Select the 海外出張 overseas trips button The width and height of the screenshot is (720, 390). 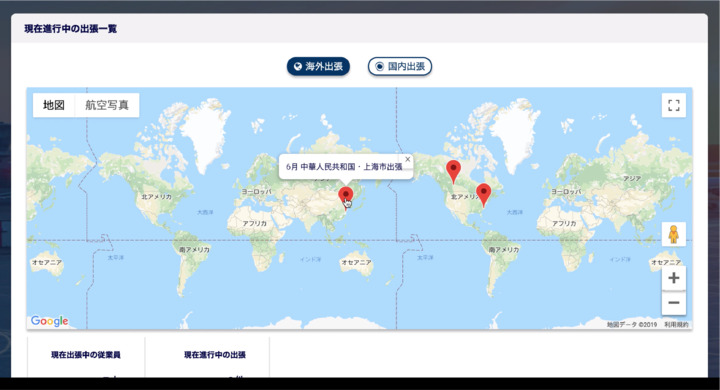coord(318,67)
